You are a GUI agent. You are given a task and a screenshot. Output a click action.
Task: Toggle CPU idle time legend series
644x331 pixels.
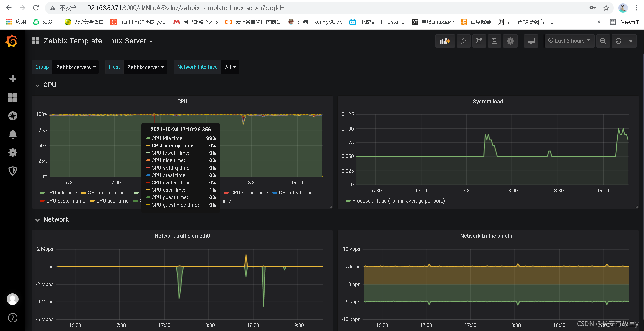coord(62,193)
